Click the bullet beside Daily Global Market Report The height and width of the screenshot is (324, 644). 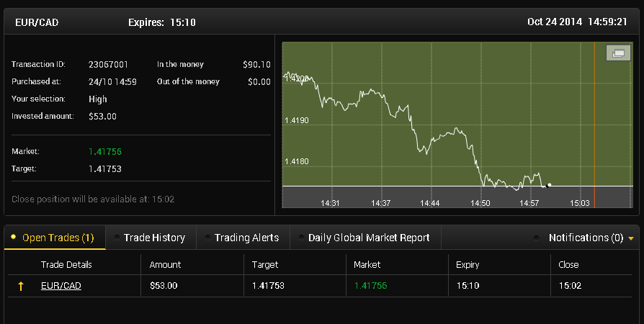pyautogui.click(x=301, y=238)
